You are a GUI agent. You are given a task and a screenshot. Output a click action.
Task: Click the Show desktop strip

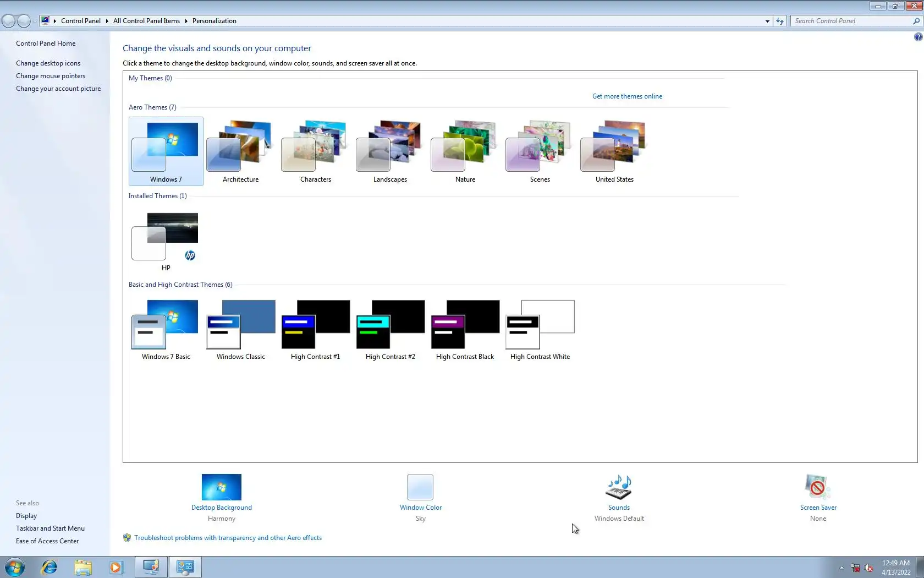click(920, 567)
